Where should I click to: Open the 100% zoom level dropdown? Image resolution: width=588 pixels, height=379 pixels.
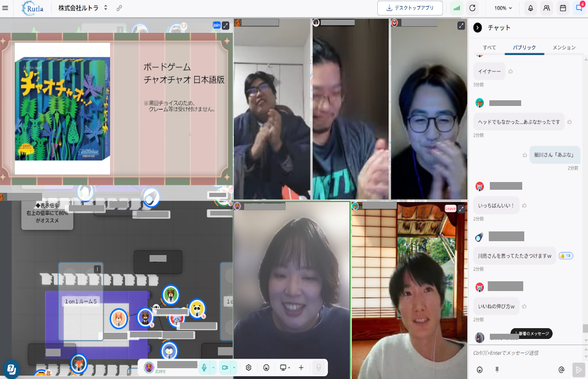pyautogui.click(x=503, y=8)
